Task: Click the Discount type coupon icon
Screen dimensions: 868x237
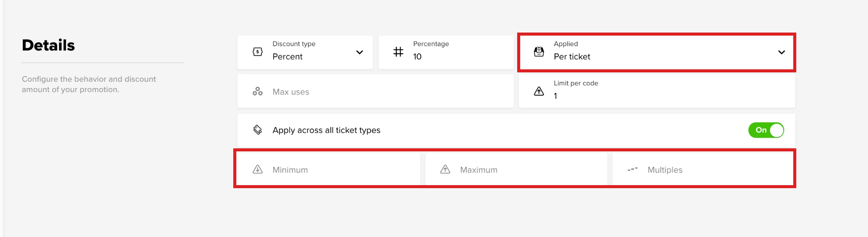Action: 257,52
